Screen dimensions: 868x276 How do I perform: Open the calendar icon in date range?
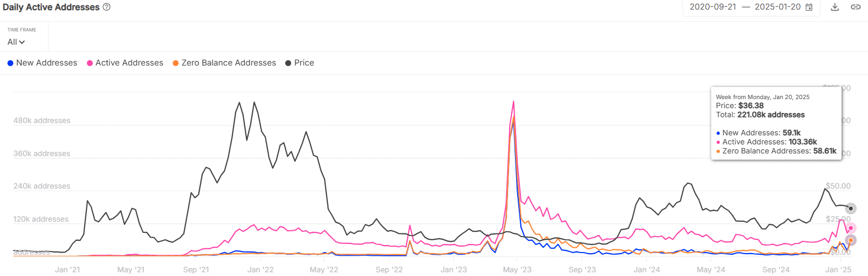[809, 7]
